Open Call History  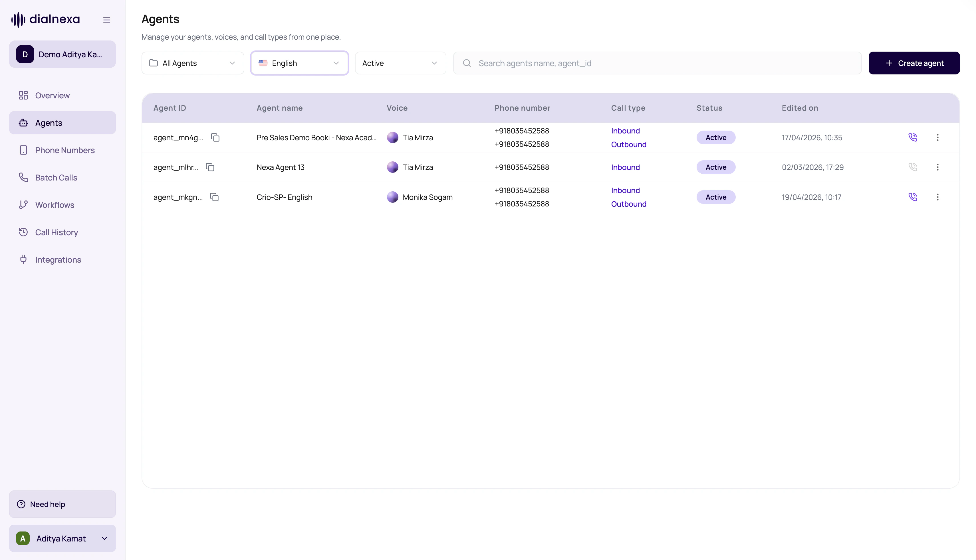pyautogui.click(x=62, y=232)
